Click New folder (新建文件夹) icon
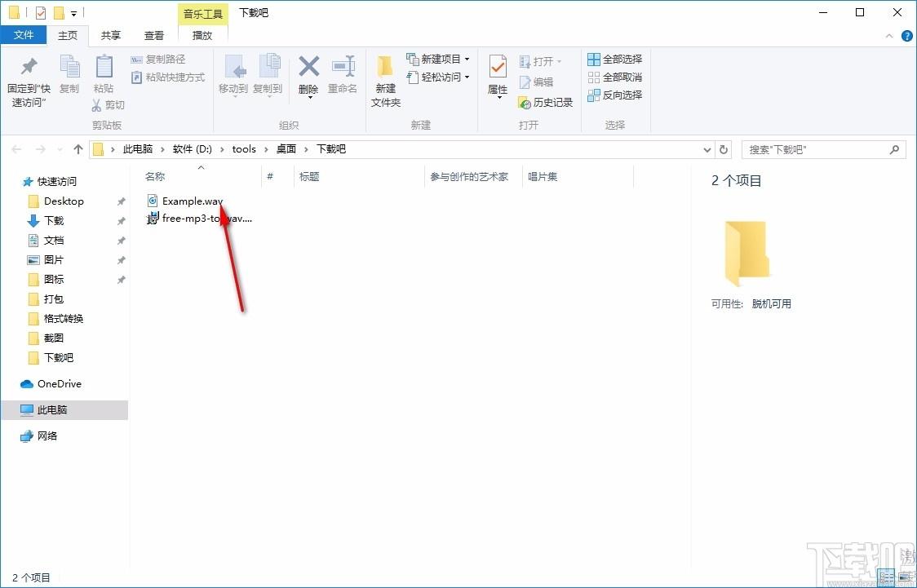 point(385,67)
